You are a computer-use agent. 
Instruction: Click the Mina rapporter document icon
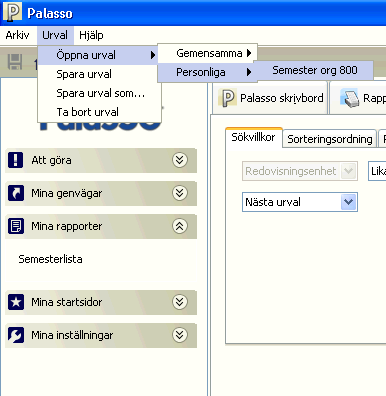pyautogui.click(x=15, y=226)
